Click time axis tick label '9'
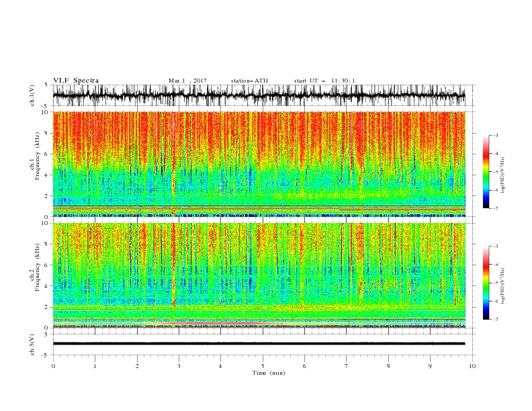532x411 pixels. click(x=430, y=366)
